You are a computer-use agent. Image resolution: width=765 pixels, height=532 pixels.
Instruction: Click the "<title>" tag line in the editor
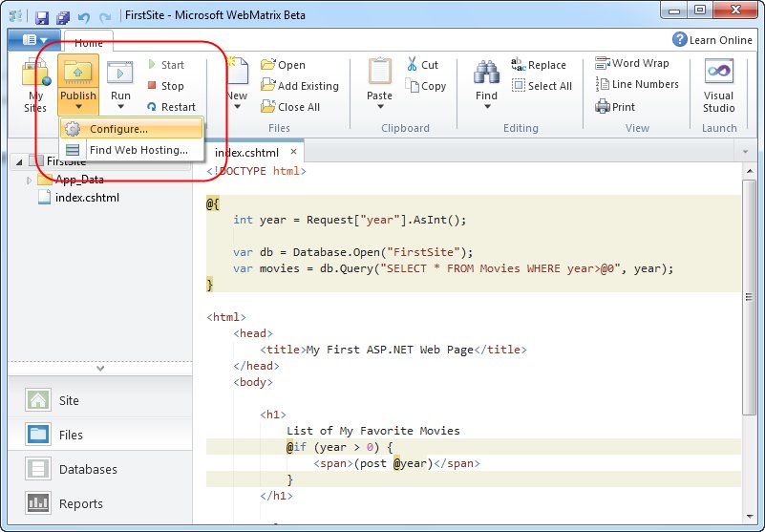pyautogui.click(x=393, y=350)
